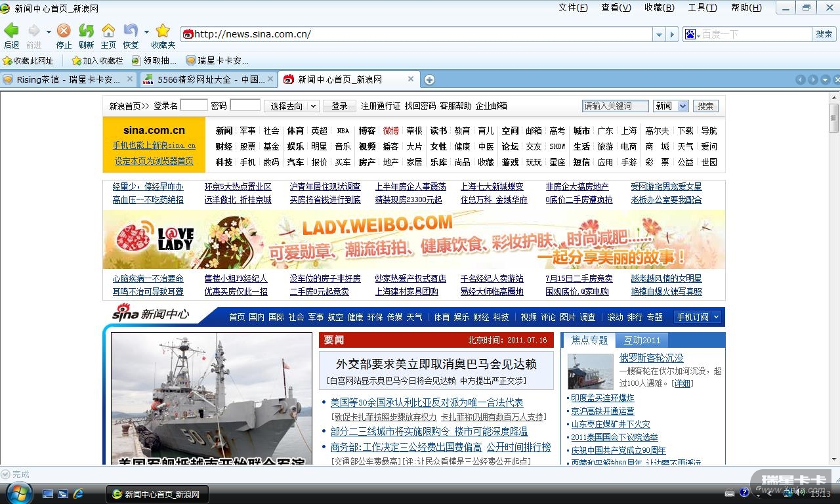The image size is (840, 504).
Task: Click the Sina page 搜索 button
Action: click(705, 106)
